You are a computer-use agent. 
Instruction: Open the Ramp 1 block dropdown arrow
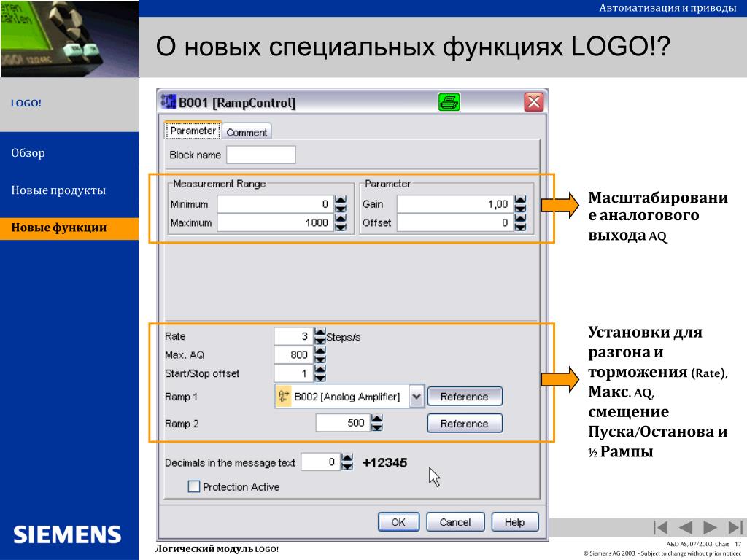417,397
